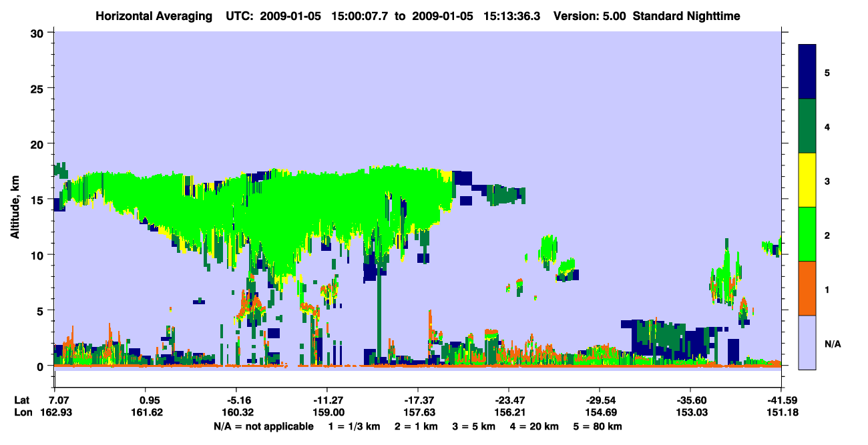Click the '5 = 80 km' key text
Screen dimensions: 868x445
(598, 426)
